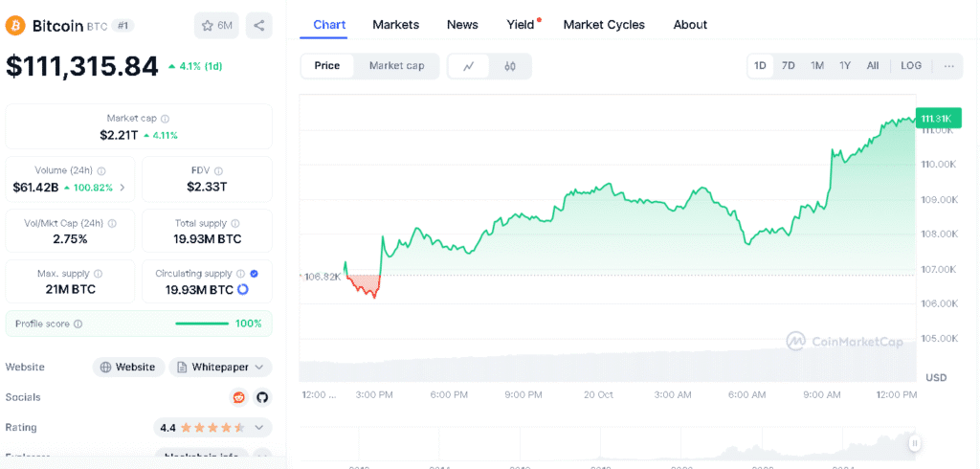Click the timeline range slider handle
This screenshot has width=980, height=469.
click(x=915, y=443)
